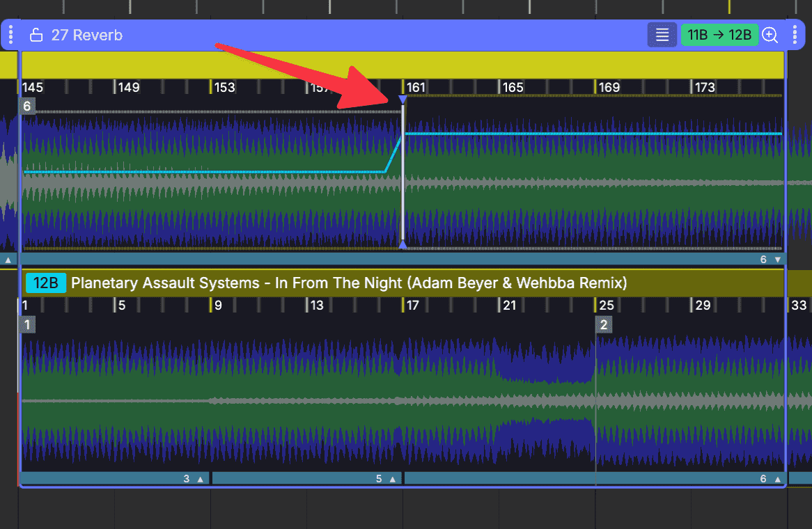Select cue marker 2 on the lower track
This screenshot has width=812, height=529.
(603, 324)
